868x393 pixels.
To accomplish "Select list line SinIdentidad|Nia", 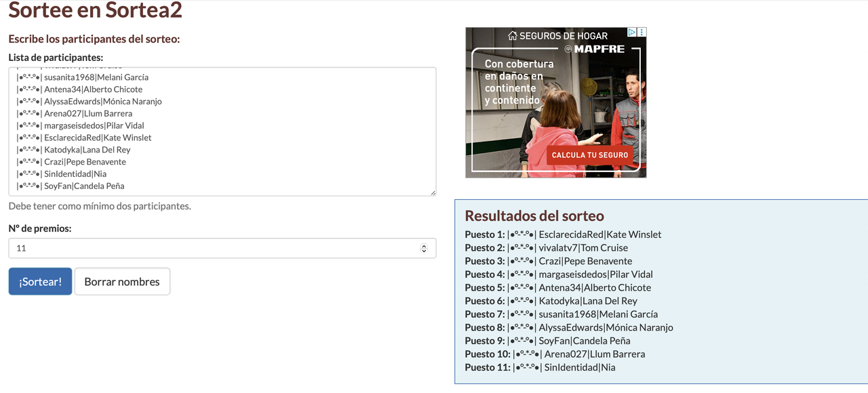I will [62, 175].
